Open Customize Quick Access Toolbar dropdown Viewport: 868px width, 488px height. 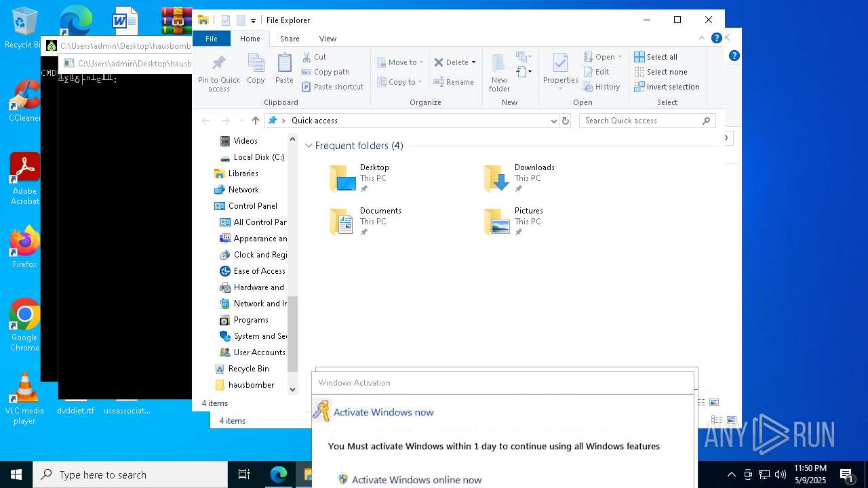253,21
